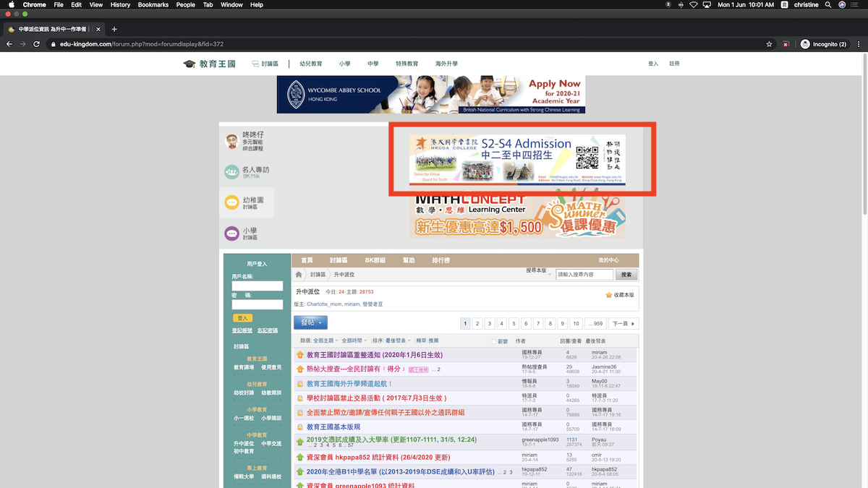Open the 全部時間 filter dropdown

354,341
